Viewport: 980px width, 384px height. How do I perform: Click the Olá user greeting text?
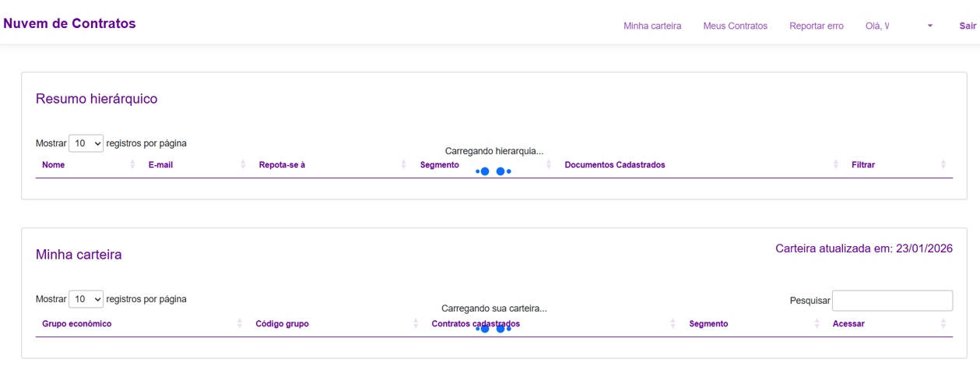(x=876, y=26)
